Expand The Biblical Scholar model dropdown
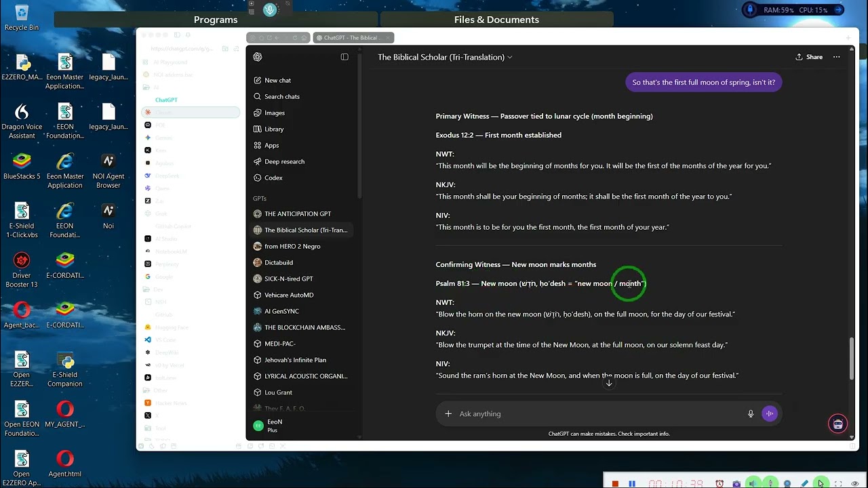The image size is (868, 488). [x=445, y=57]
